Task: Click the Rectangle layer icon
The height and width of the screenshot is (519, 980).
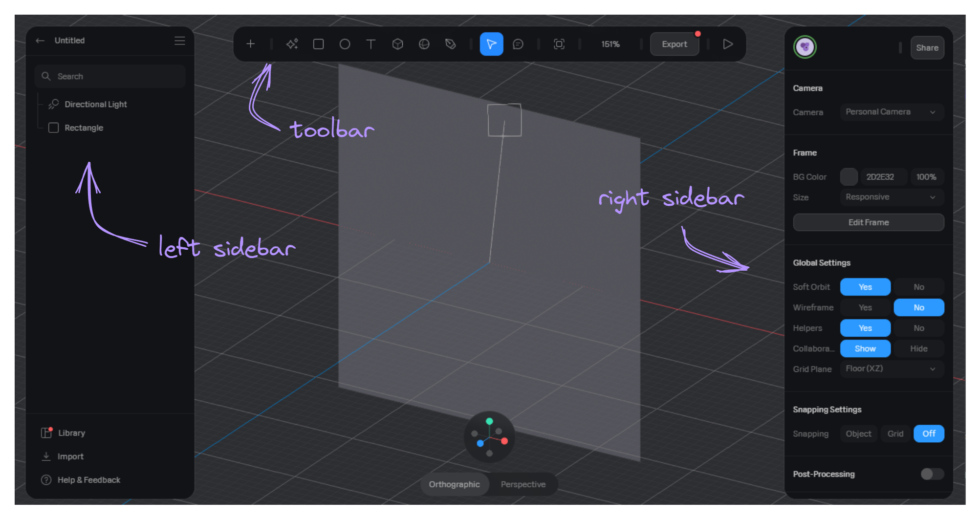Action: pos(54,128)
